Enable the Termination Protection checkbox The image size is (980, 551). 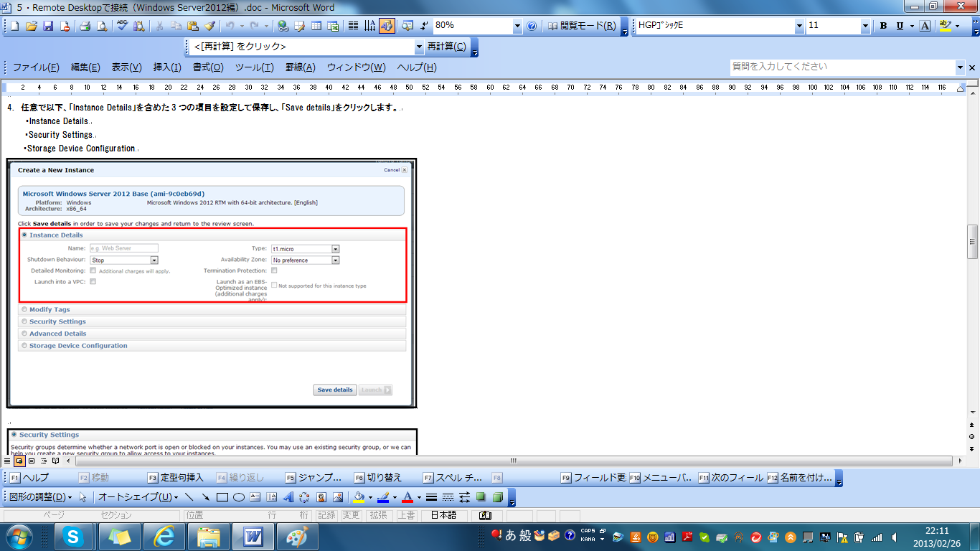point(274,270)
